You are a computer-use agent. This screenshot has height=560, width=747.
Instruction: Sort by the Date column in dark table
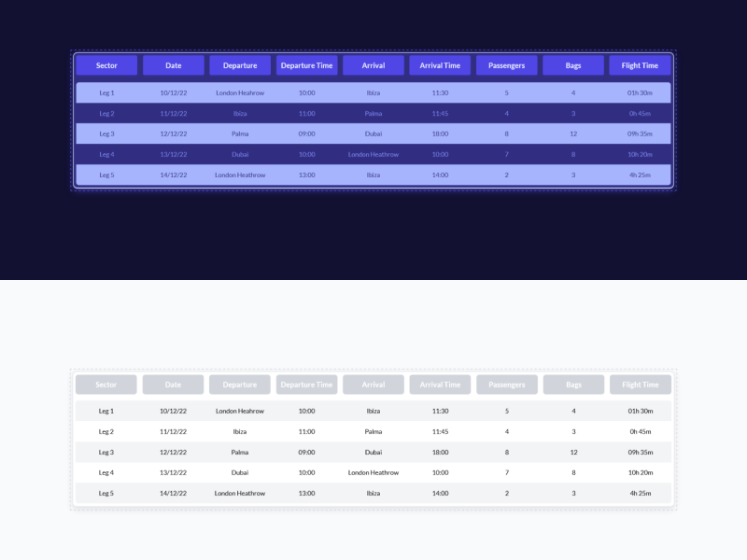point(174,65)
